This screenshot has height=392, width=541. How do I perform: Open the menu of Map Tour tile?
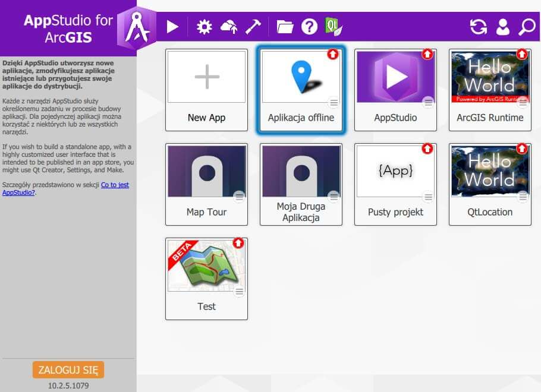tap(239, 197)
